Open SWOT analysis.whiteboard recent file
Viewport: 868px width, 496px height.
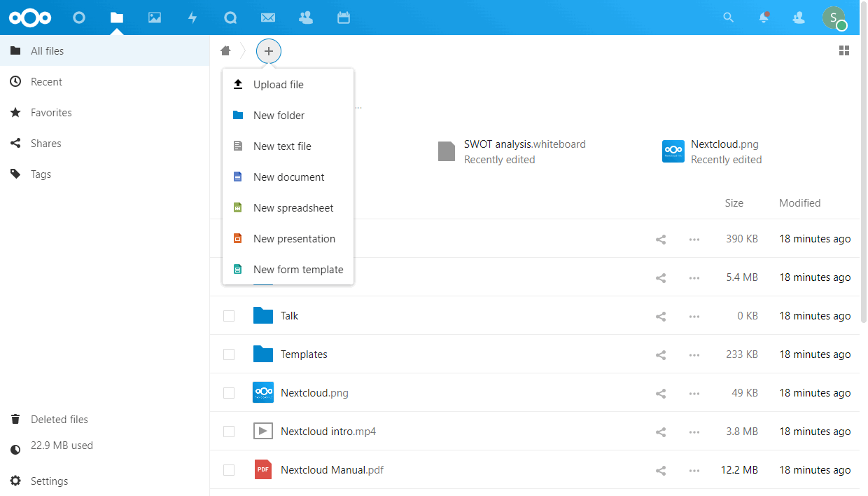tap(524, 151)
